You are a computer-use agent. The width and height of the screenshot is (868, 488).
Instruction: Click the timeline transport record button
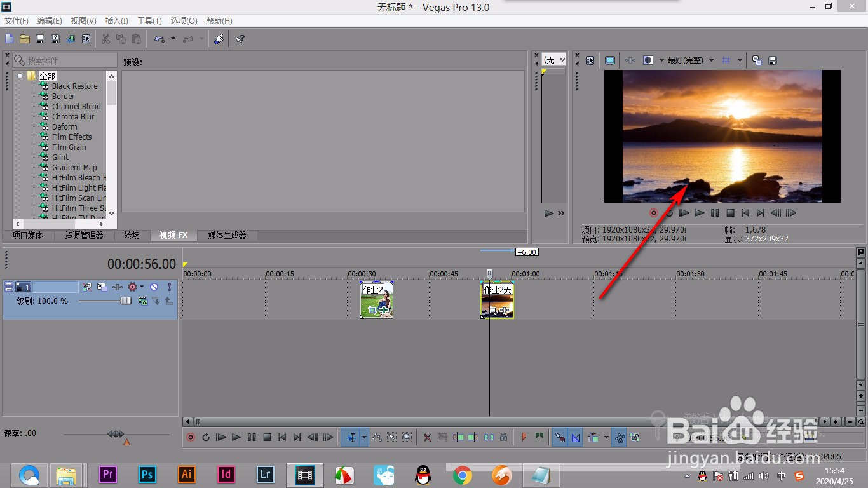coord(190,437)
